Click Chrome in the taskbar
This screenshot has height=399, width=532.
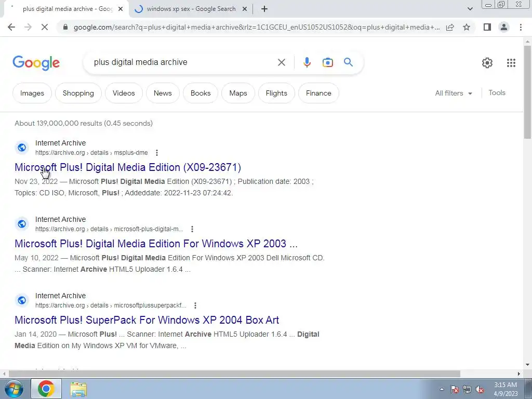point(46,389)
